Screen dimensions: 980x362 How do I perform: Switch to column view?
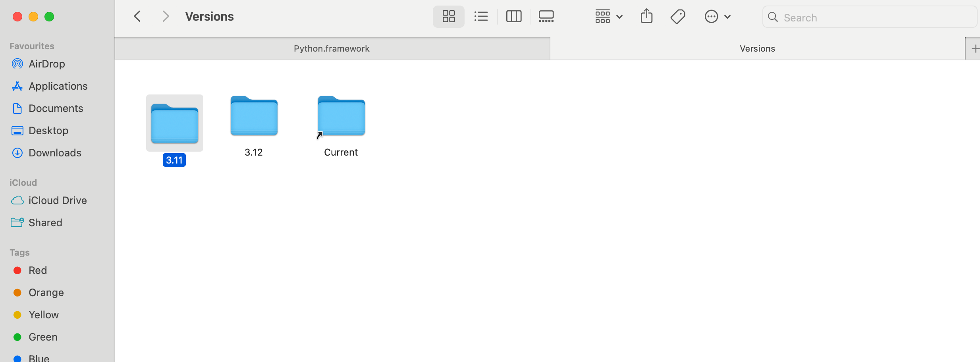coord(513,17)
